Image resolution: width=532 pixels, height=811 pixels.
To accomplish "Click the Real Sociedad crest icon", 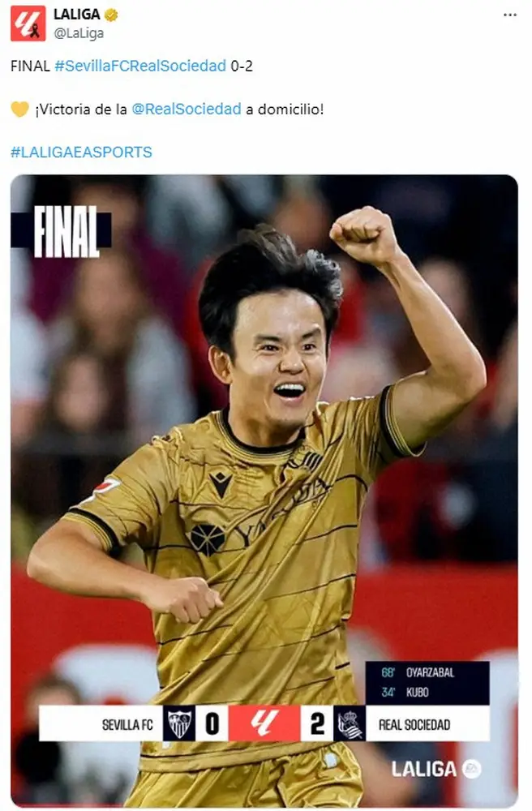I will click(350, 723).
